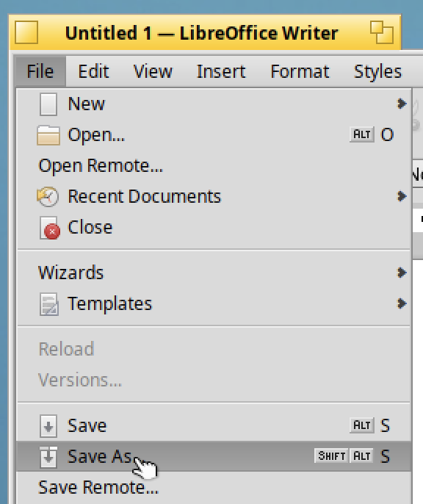Open the View menu
The width and height of the screenshot is (423, 504).
tap(153, 71)
